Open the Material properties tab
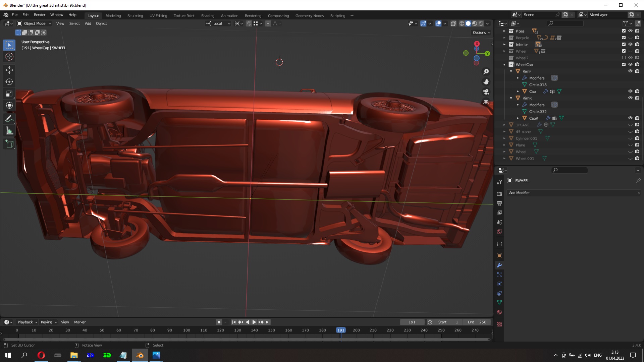This screenshot has width=644, height=362. 499,312
